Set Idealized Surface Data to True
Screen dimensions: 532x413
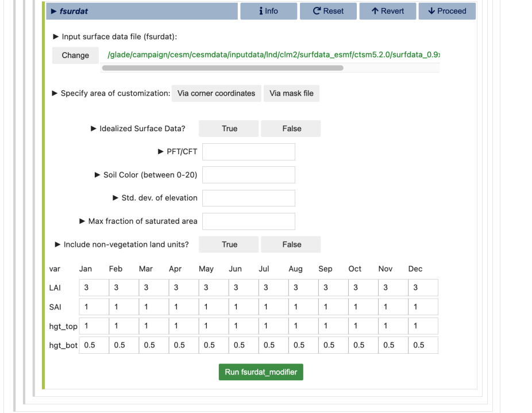tap(229, 129)
